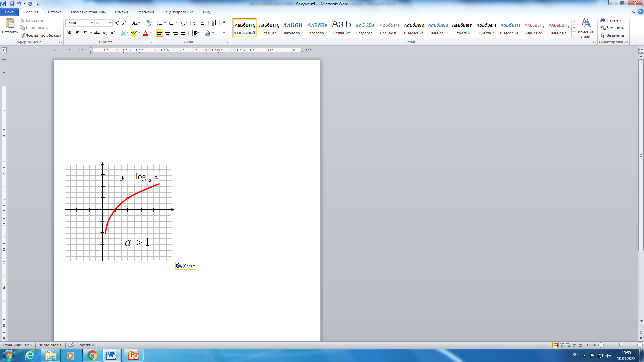Open the Change Styles button
Viewport: 644px width, 362px height.
586,28
